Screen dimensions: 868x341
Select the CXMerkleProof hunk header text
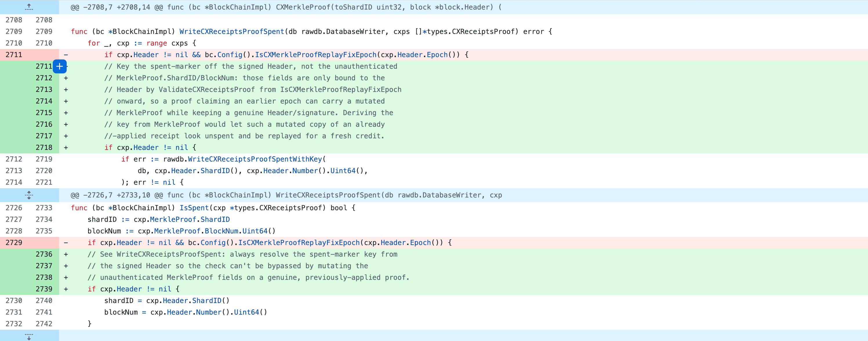point(286,7)
